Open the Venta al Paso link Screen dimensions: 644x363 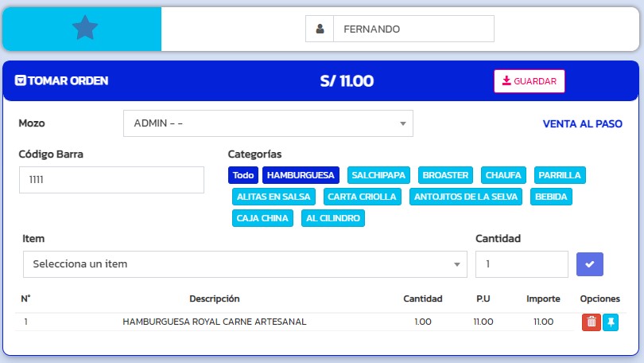[x=582, y=123]
